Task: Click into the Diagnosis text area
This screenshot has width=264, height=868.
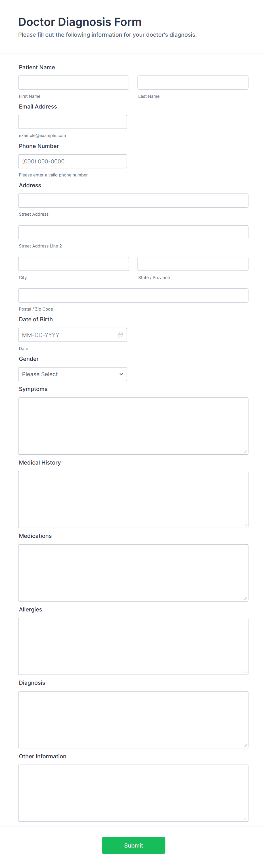Action: click(133, 720)
